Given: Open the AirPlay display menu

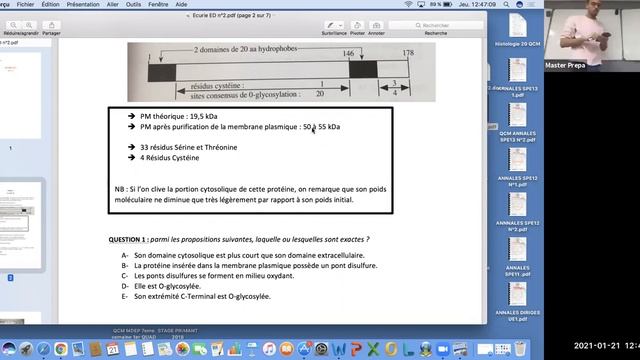Looking at the screenshot, I should [421, 4].
